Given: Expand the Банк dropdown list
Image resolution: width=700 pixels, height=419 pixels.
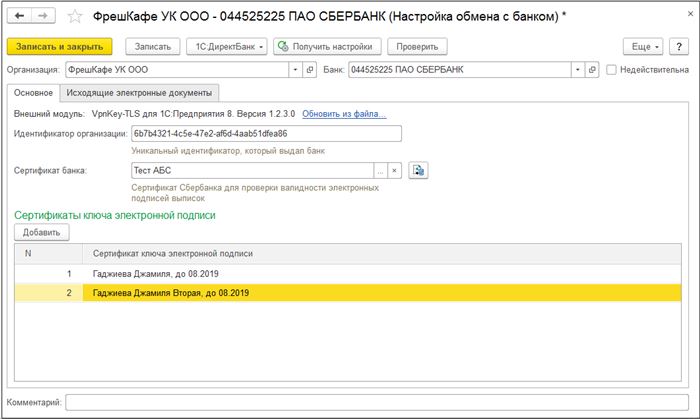Looking at the screenshot, I should [578, 70].
